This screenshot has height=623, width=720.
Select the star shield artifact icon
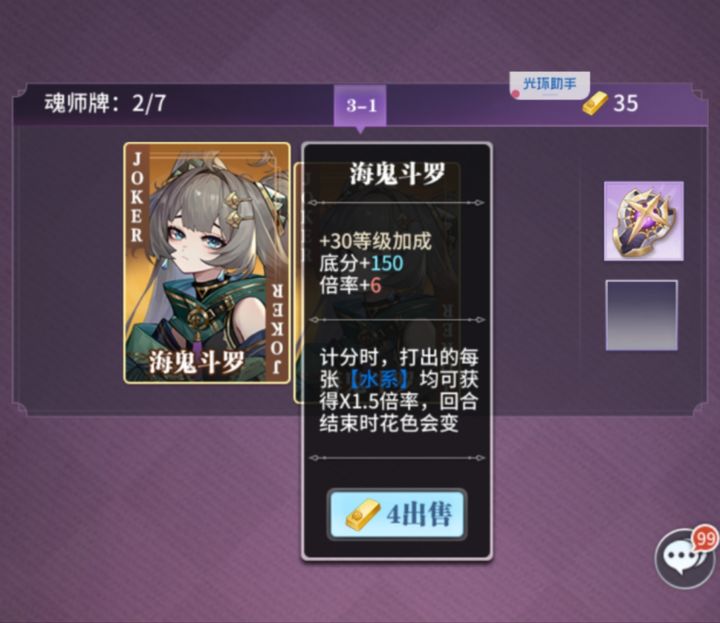[643, 221]
